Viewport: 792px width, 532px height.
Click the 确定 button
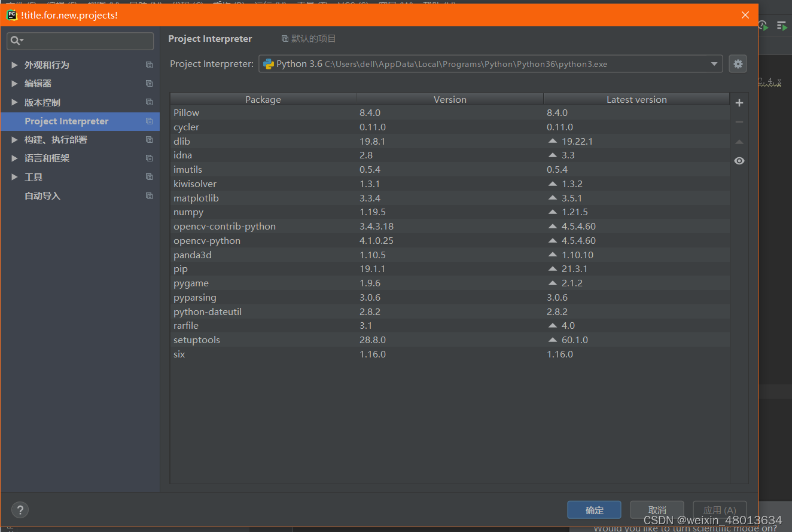click(x=594, y=510)
